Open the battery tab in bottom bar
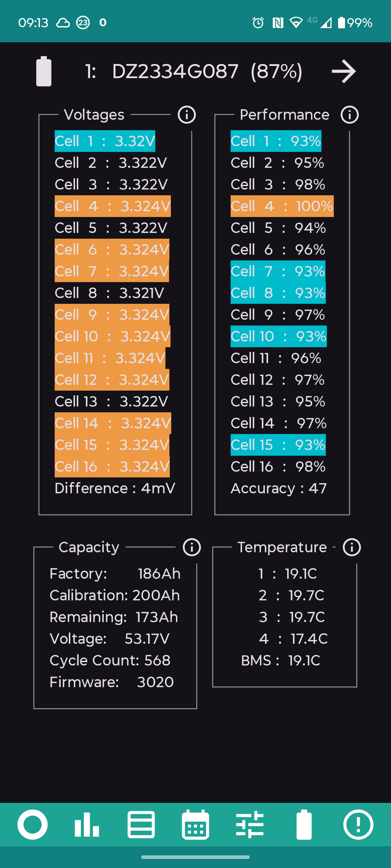Image resolution: width=391 pixels, height=868 pixels. [304, 825]
